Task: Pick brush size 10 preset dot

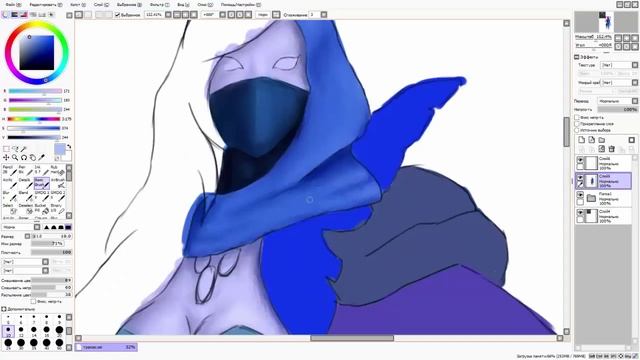Action: click(8, 330)
